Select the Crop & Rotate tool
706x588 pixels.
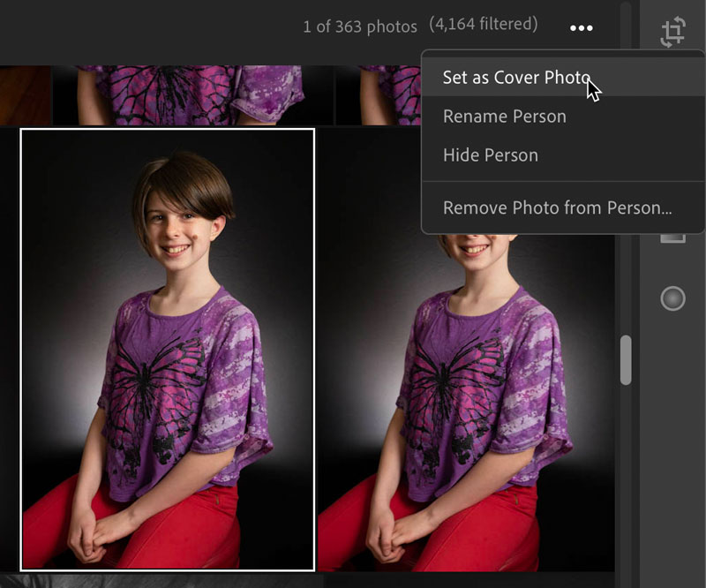pyautogui.click(x=672, y=32)
